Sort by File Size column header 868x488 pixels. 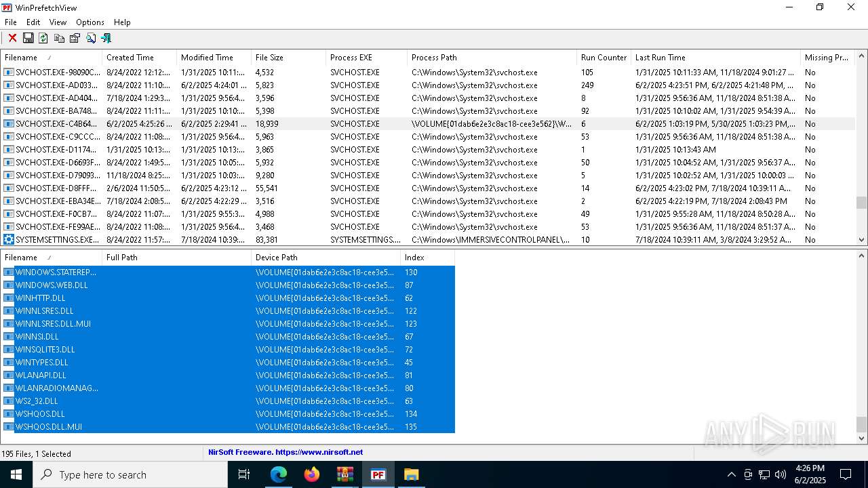point(288,58)
